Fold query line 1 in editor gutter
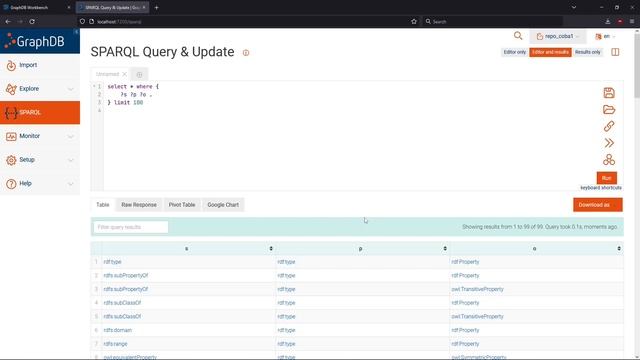The height and width of the screenshot is (360, 640). pyautogui.click(x=94, y=86)
